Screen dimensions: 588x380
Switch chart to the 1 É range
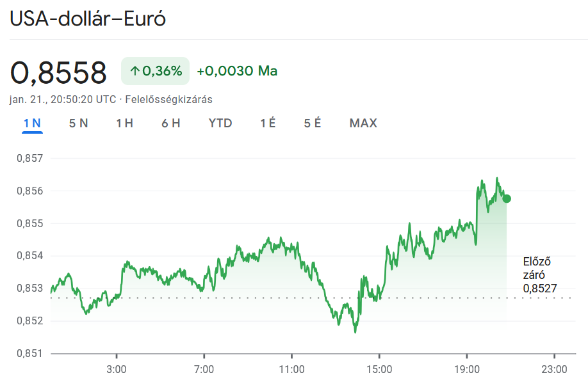[x=268, y=123]
